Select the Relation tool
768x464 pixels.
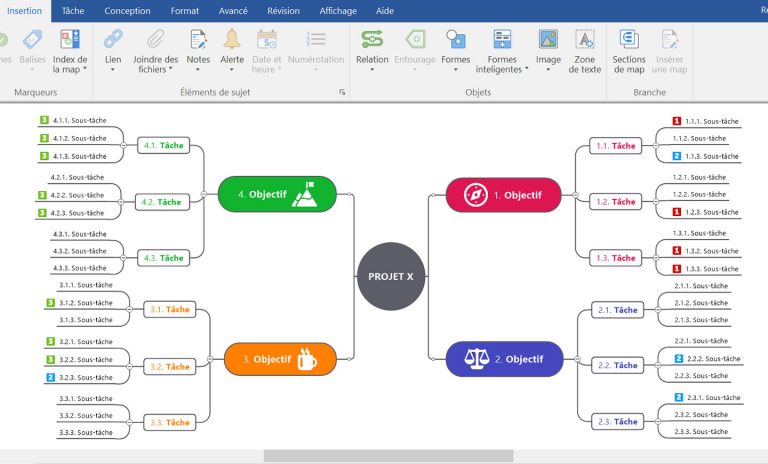(x=372, y=40)
